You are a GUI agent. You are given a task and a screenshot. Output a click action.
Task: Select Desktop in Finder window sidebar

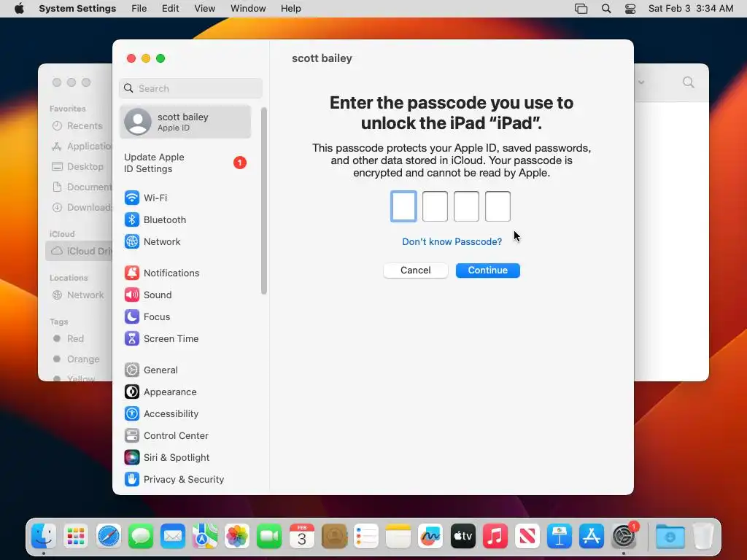pyautogui.click(x=78, y=167)
